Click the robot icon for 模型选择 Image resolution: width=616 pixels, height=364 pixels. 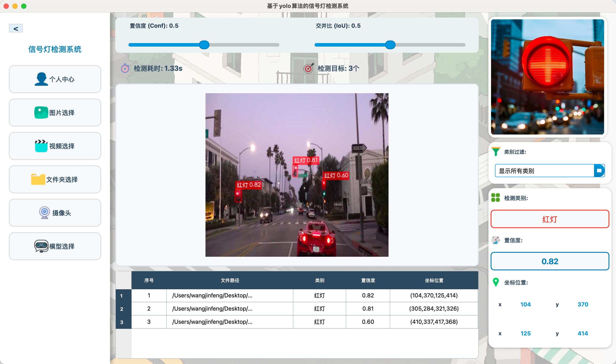[x=41, y=246]
